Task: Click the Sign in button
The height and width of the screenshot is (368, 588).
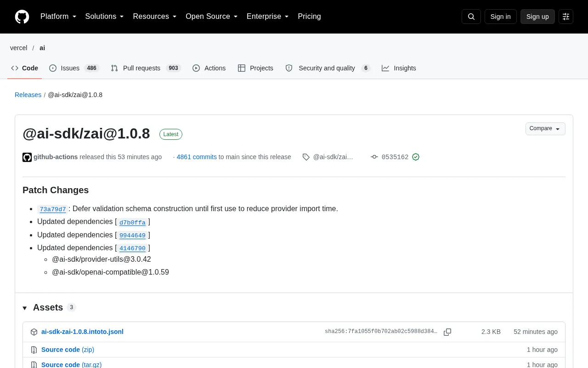Action: 500,17
